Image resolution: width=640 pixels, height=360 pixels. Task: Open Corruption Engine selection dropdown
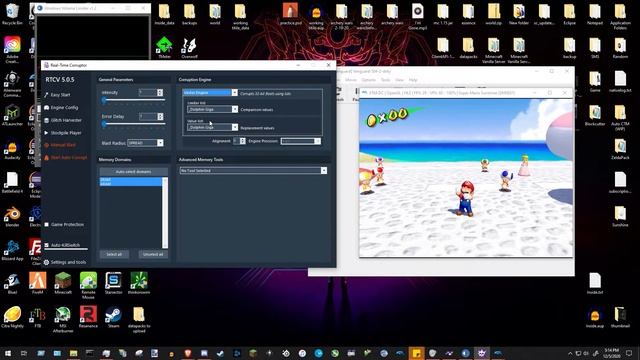[210, 93]
